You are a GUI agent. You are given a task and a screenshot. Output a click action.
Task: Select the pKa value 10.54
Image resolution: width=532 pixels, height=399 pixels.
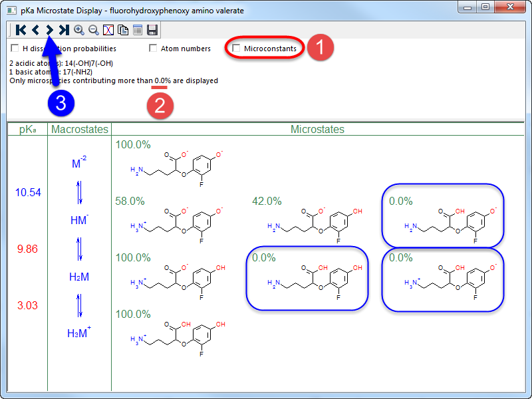(x=28, y=192)
